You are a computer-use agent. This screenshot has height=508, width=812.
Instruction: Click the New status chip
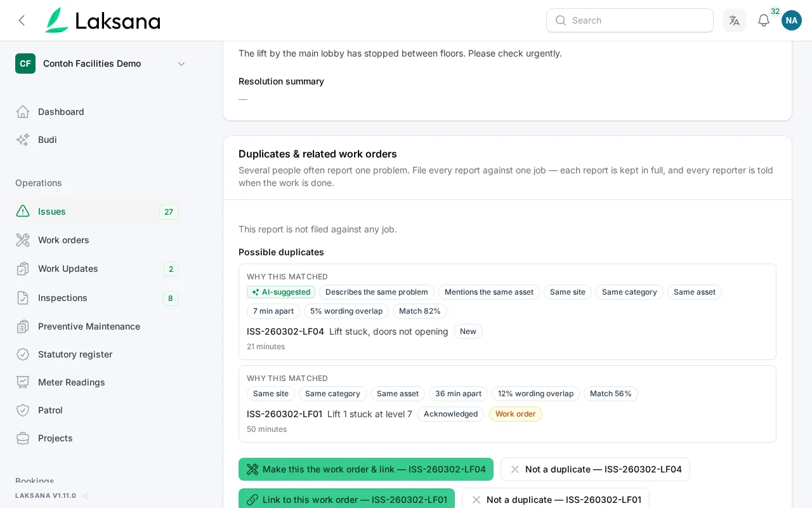pyautogui.click(x=468, y=331)
